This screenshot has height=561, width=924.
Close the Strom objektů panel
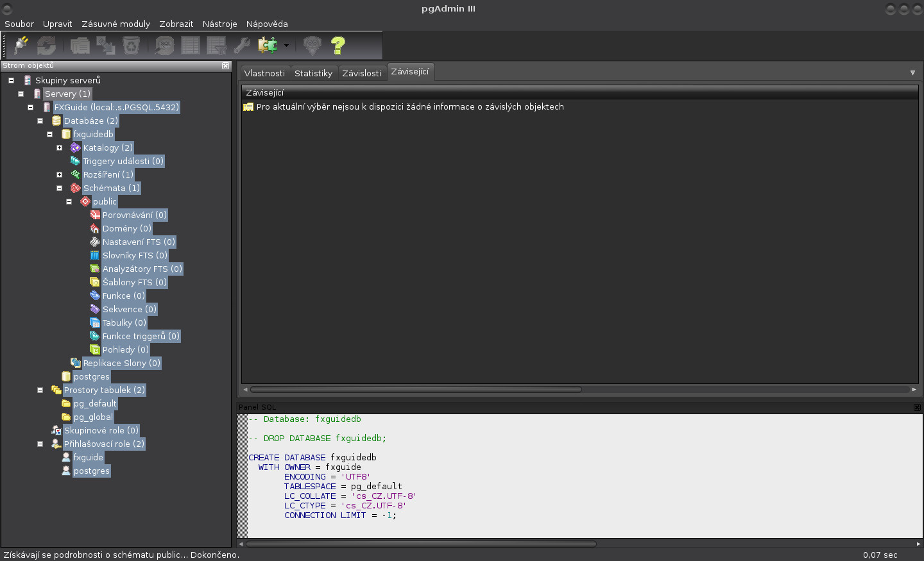tap(225, 65)
